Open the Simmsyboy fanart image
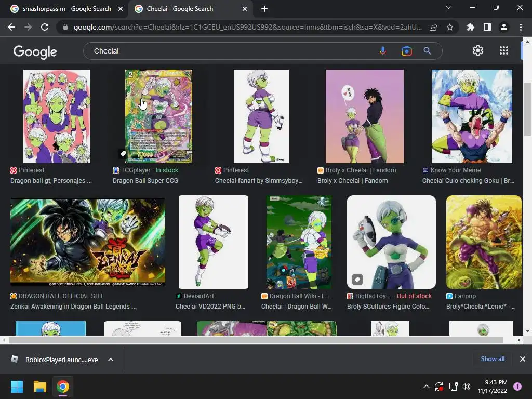The width and height of the screenshot is (532, 399). 261,116
